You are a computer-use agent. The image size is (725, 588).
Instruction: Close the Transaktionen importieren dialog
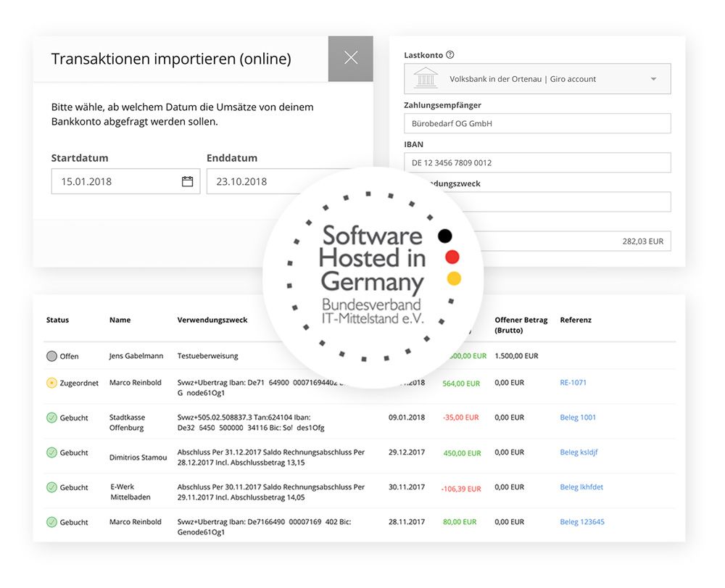point(350,58)
